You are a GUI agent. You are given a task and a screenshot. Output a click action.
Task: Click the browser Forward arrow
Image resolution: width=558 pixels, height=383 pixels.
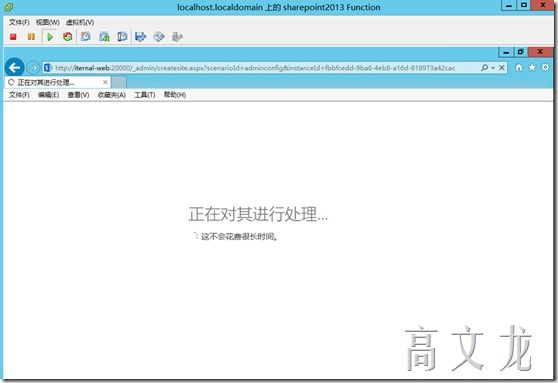[x=33, y=68]
